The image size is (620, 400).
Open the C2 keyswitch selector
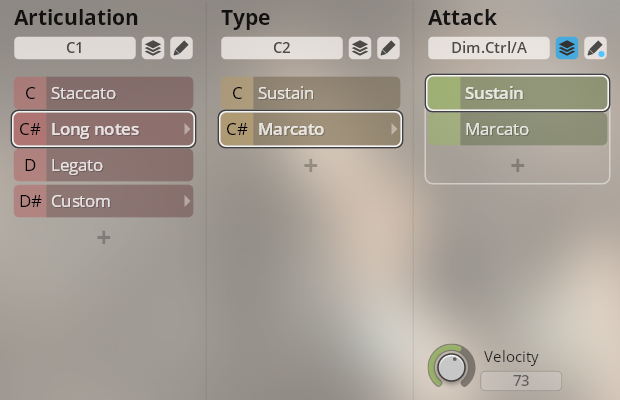click(x=282, y=48)
